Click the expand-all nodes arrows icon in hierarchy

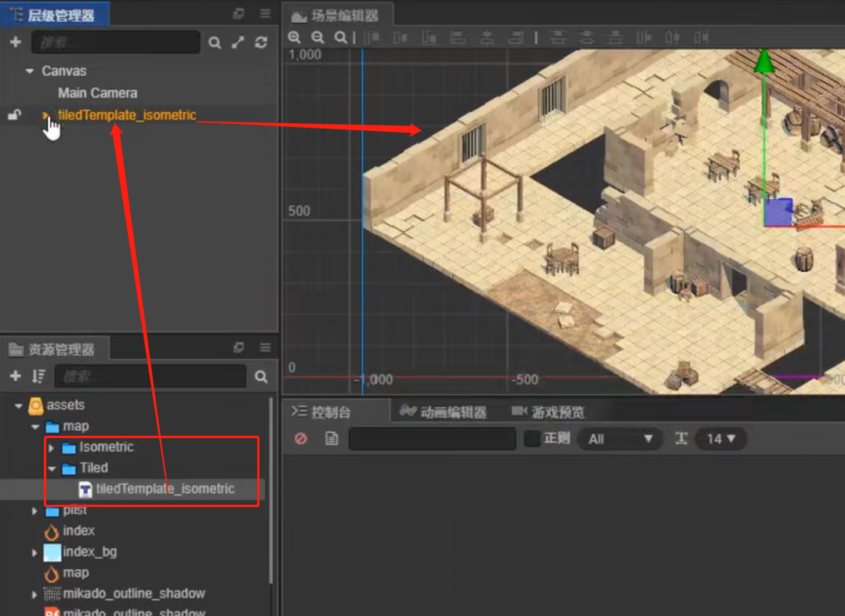238,42
